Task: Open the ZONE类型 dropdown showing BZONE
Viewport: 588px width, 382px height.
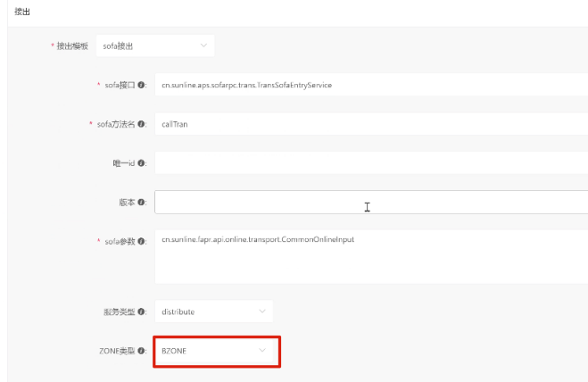Action: [x=213, y=351]
